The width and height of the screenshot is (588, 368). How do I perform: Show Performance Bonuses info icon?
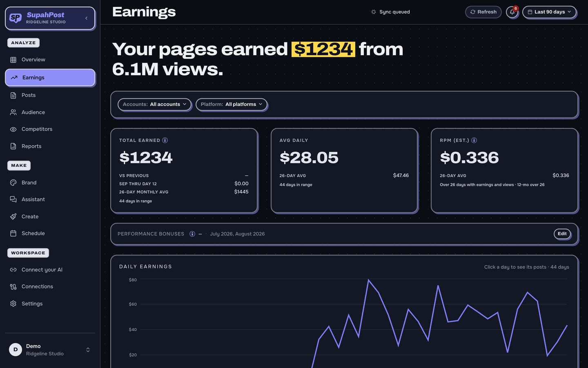click(x=192, y=234)
